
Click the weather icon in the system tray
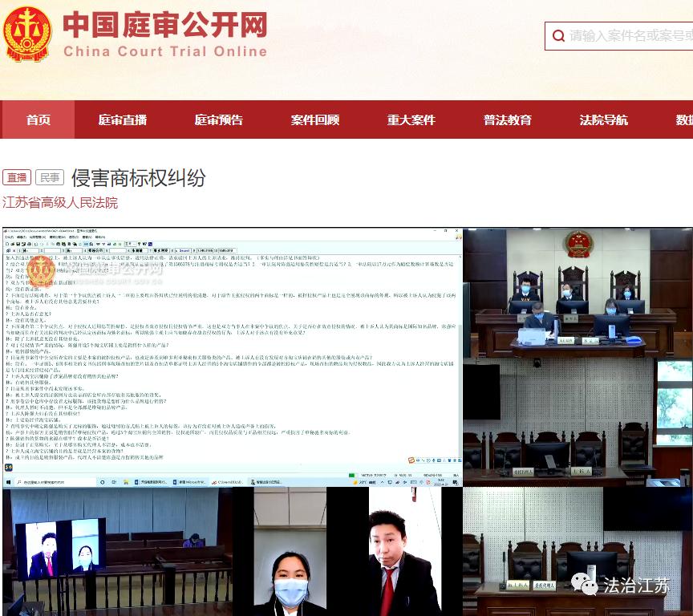[355, 483]
